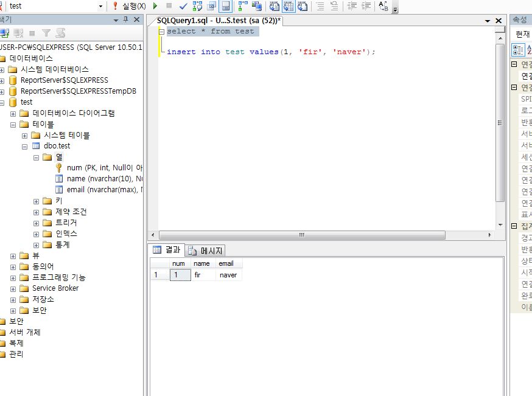Click editor horizontal scrollbar thumb
532x396 pixels.
(x=302, y=235)
